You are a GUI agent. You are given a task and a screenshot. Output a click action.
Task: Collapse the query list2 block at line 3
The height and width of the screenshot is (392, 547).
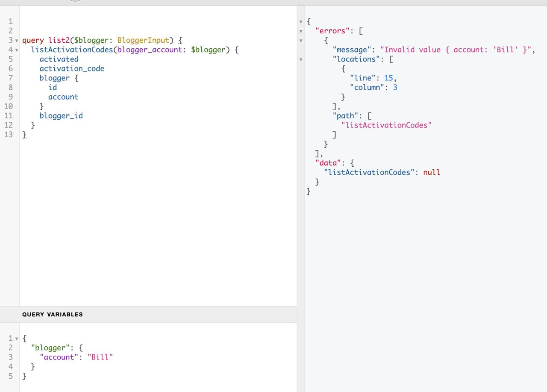17,41
